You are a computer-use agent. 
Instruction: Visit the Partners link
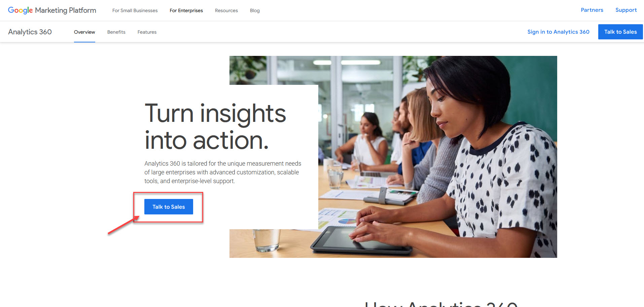tap(592, 10)
